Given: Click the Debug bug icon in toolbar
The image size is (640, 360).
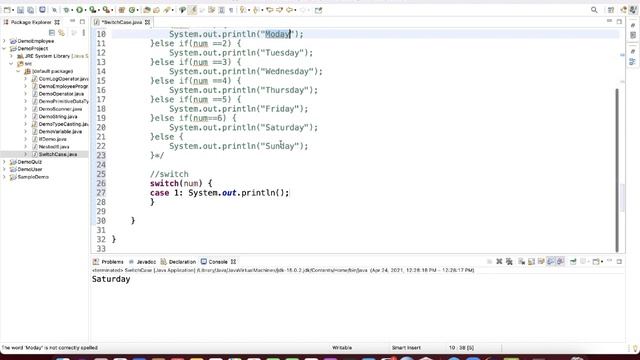Looking at the screenshot, I should [x=67, y=10].
